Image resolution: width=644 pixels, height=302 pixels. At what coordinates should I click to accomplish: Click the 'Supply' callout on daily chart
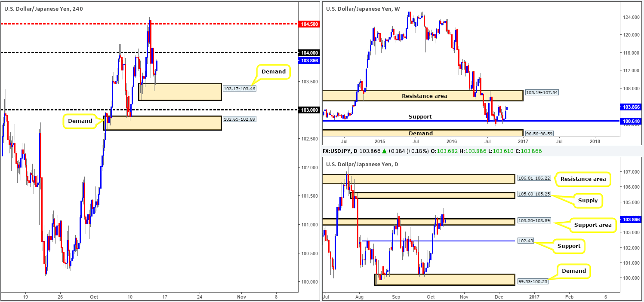(x=588, y=200)
